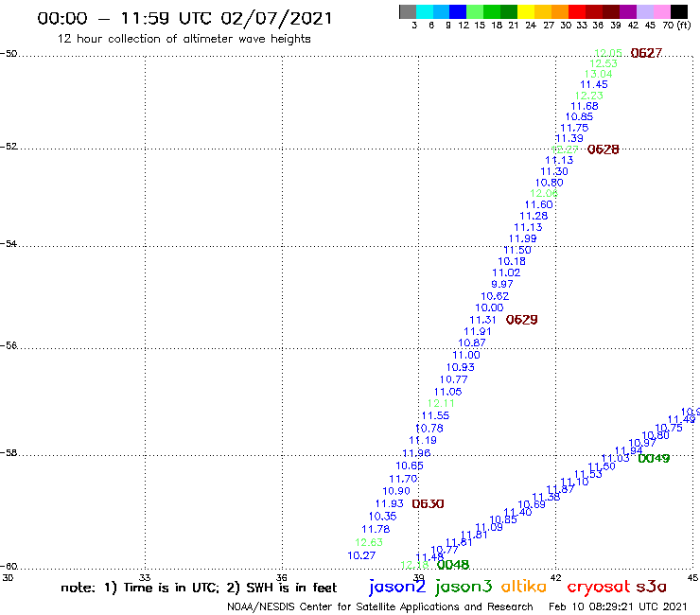Select the 0629 time marker
Image resolution: width=700 pixels, height=615 pixels.
pos(521,320)
